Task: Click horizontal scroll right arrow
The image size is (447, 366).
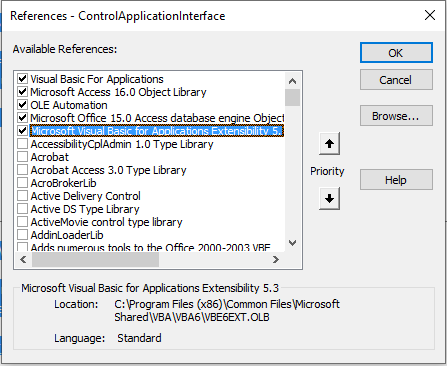Action: (x=276, y=259)
